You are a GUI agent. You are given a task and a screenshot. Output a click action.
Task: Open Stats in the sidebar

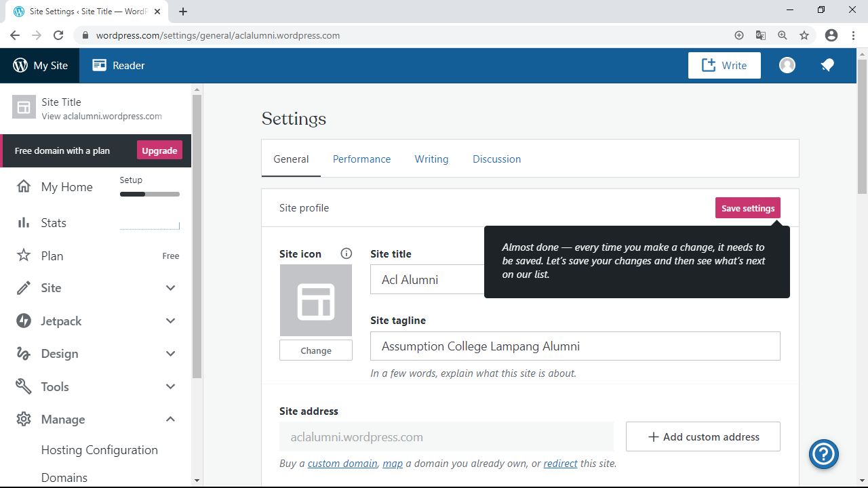pyautogui.click(x=54, y=223)
